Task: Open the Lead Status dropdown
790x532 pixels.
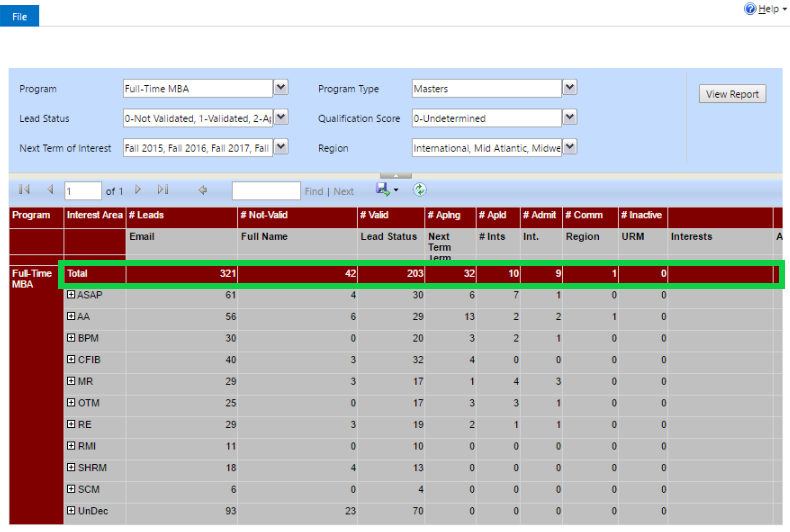Action: click(281, 118)
